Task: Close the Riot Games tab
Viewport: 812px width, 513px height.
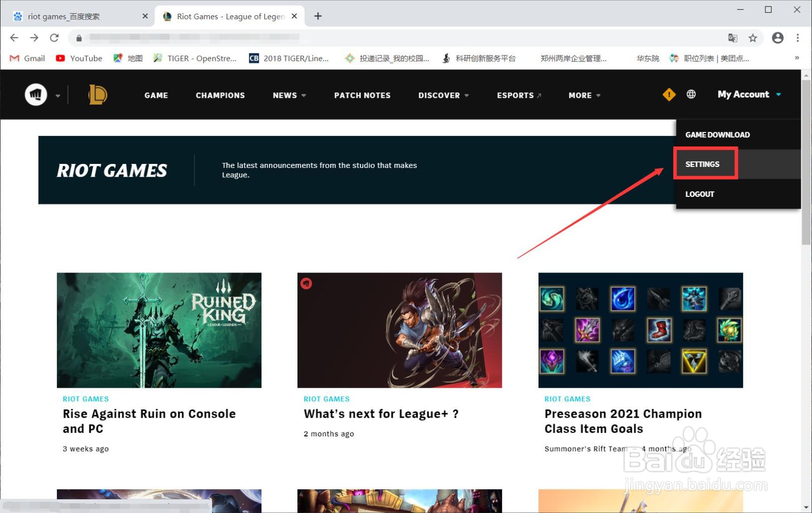Action: point(294,16)
